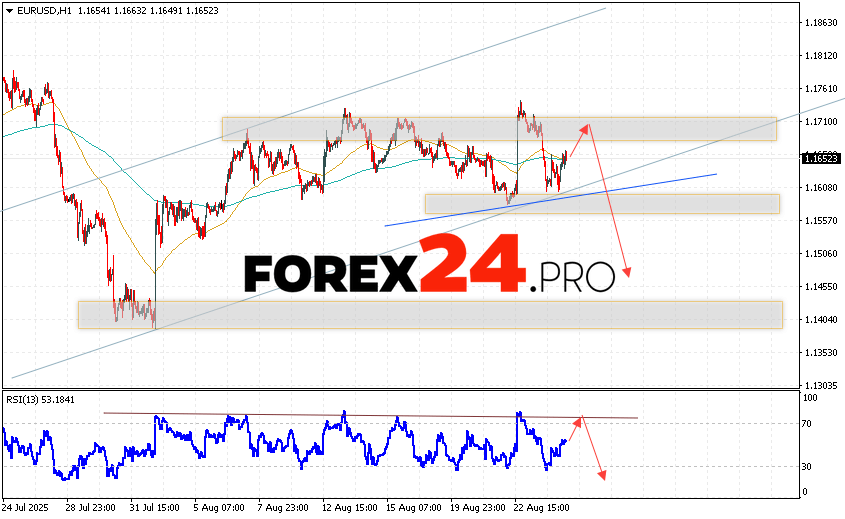This screenshot has width=845, height=519.
Task: Click the long red downward arrow's tip on price chart
Action: [627, 274]
